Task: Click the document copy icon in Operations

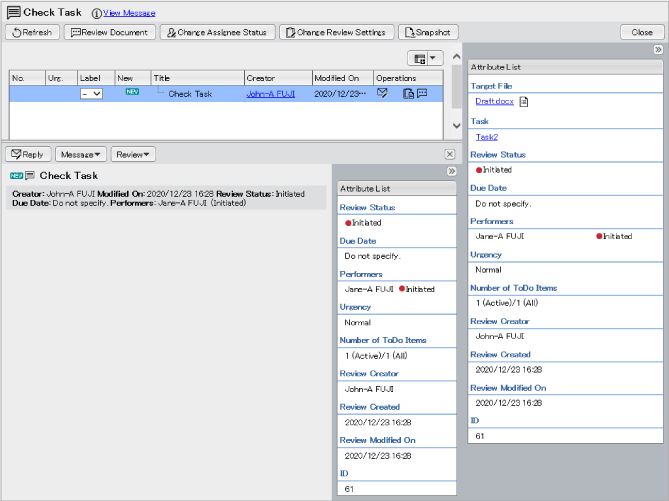Action: point(408,94)
